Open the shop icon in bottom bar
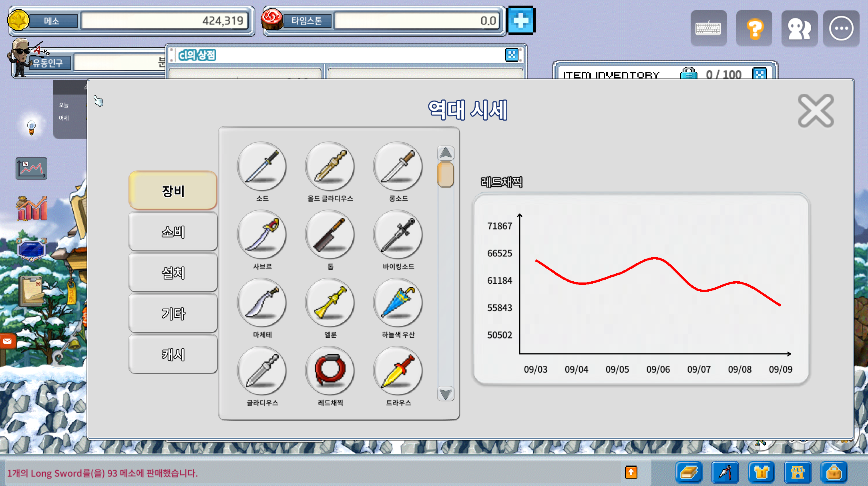The image size is (868, 486). point(798,472)
